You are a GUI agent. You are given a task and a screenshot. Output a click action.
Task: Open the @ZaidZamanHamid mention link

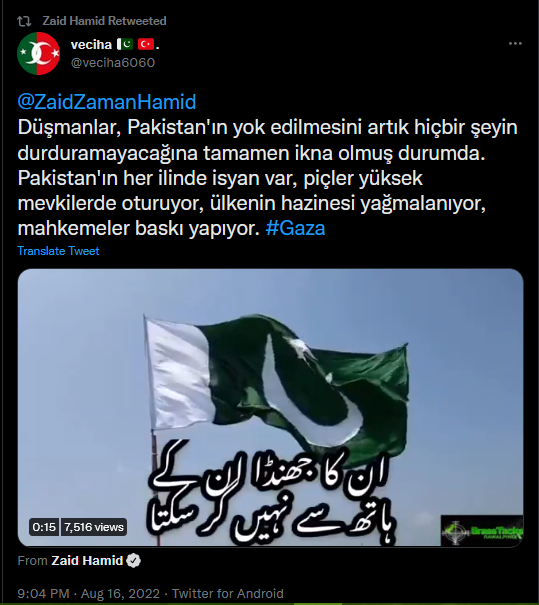pos(107,102)
